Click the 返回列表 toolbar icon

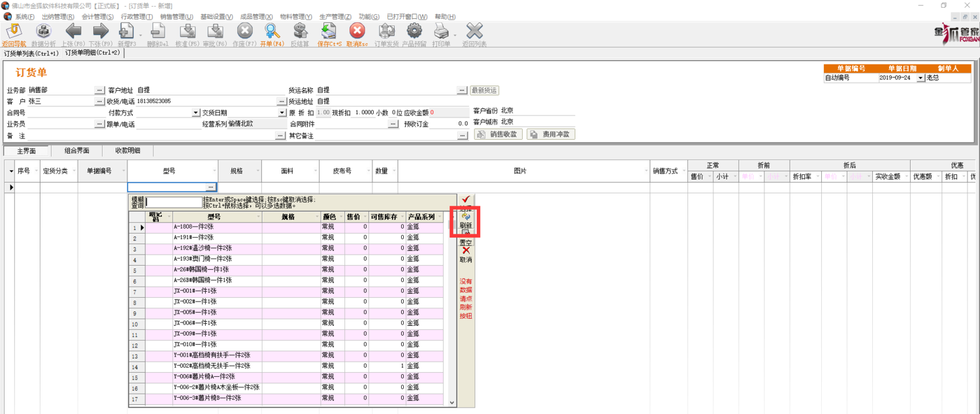[474, 31]
